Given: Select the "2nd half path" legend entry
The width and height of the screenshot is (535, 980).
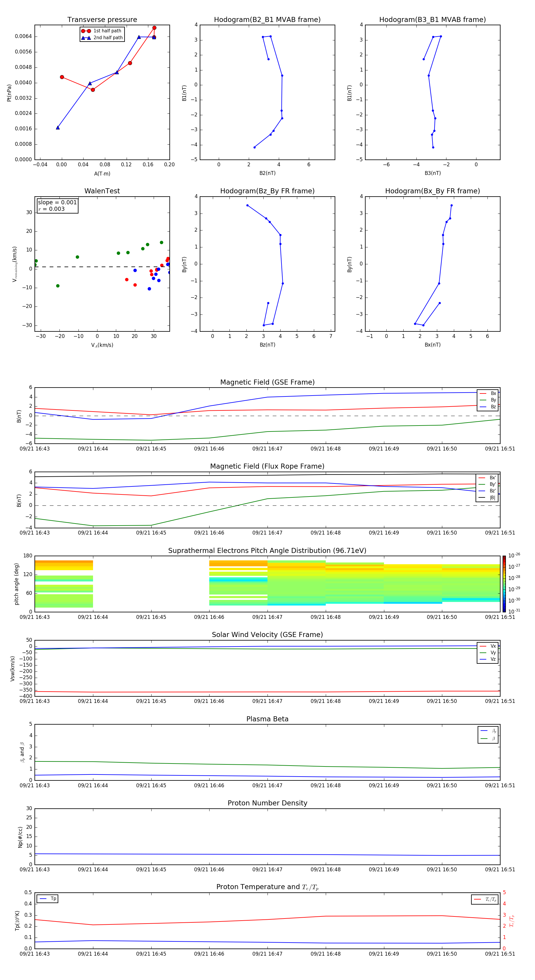Looking at the screenshot, I should pos(102,38).
